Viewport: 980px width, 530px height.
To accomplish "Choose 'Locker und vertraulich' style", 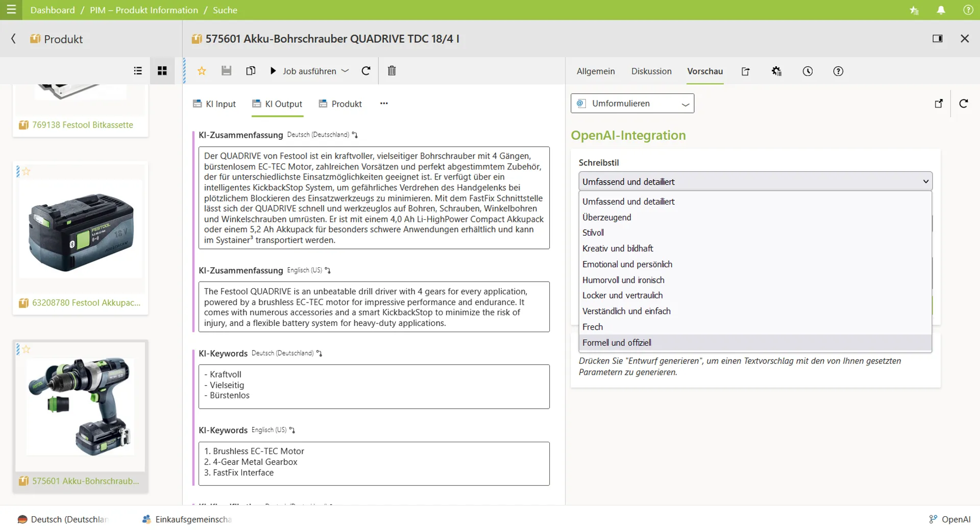I will [755, 295].
